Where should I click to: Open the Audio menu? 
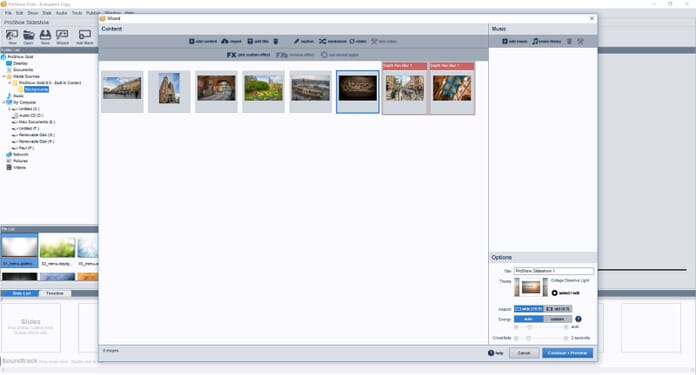coord(62,13)
